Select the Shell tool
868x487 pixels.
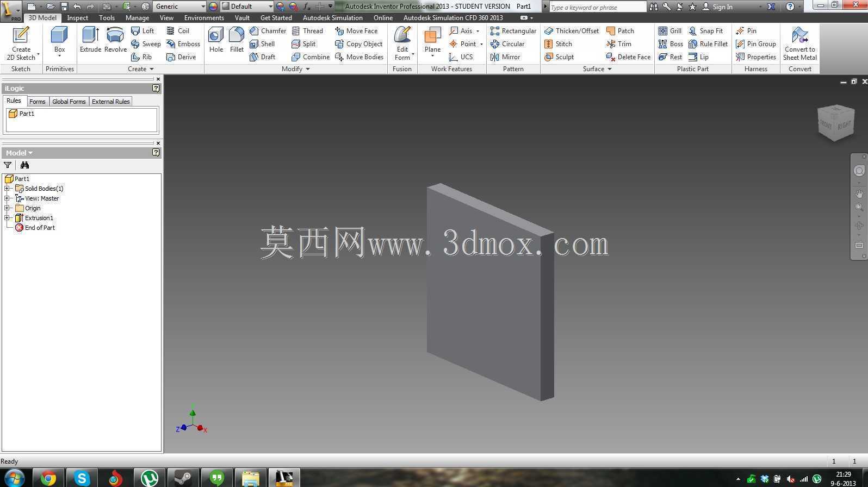pyautogui.click(x=262, y=44)
